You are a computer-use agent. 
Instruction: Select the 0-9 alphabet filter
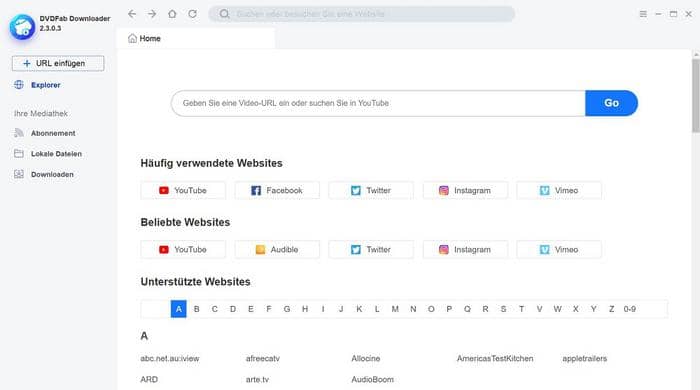click(629, 309)
